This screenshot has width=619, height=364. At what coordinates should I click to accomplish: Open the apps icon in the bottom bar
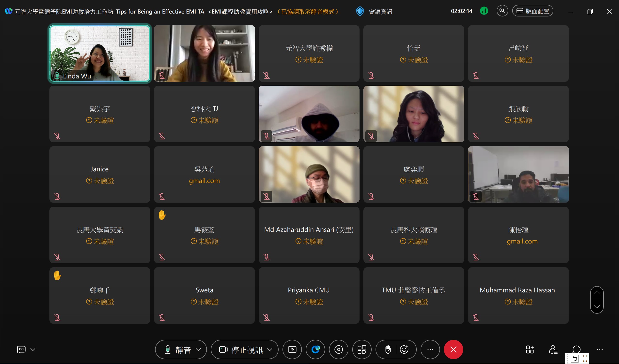[530, 349]
